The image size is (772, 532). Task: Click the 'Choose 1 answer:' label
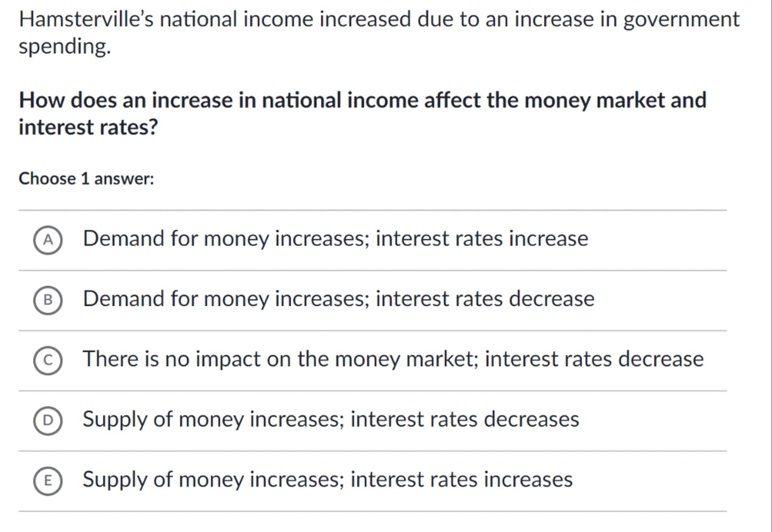(86, 179)
